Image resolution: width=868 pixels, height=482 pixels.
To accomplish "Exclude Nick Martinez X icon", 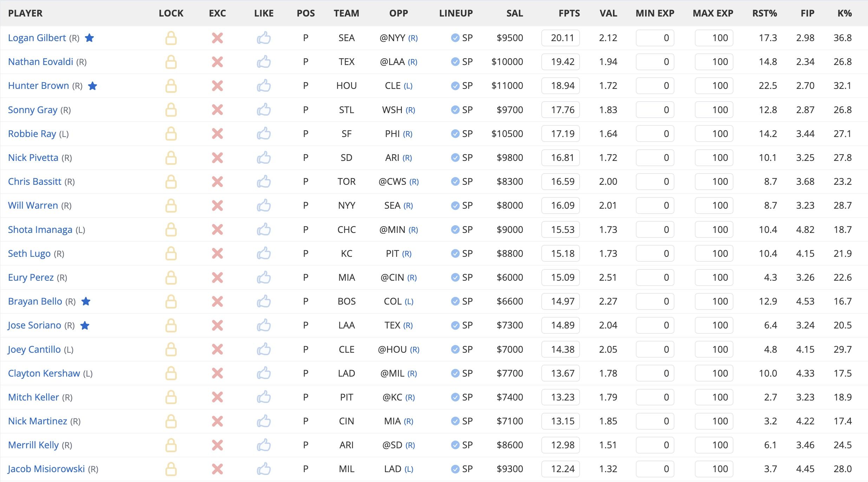I will click(217, 421).
